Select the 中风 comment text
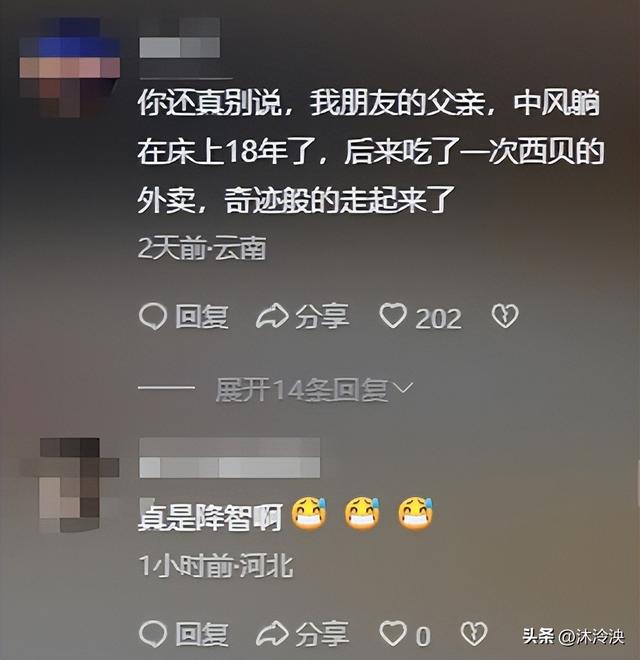Screen dimensions: 640x660 point(371,152)
